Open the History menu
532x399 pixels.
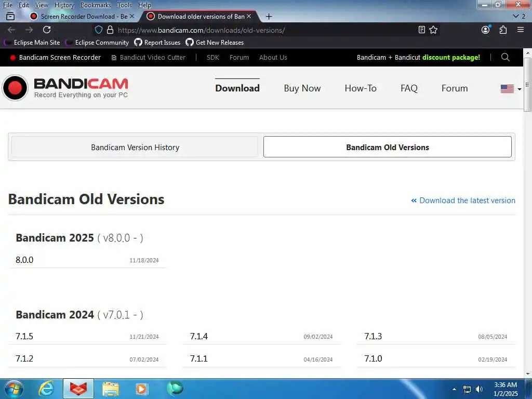tap(64, 5)
